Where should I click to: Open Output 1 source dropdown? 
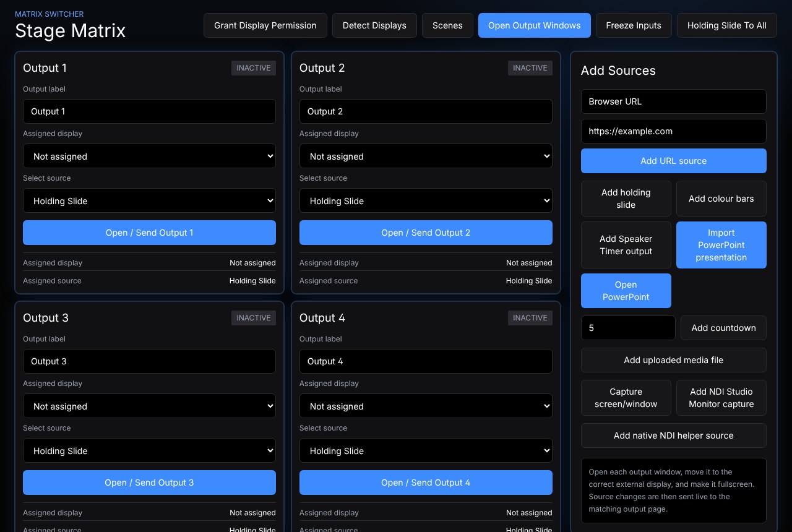[x=149, y=201]
